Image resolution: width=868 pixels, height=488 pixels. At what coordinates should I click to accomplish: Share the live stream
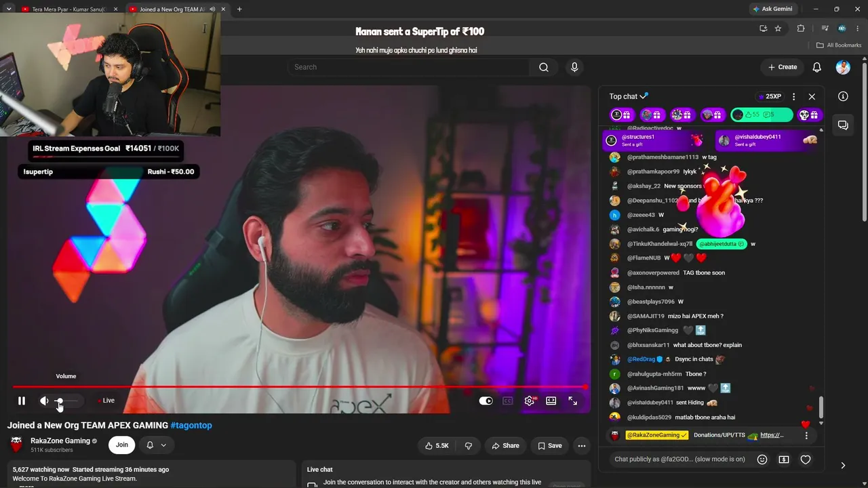coord(505,445)
